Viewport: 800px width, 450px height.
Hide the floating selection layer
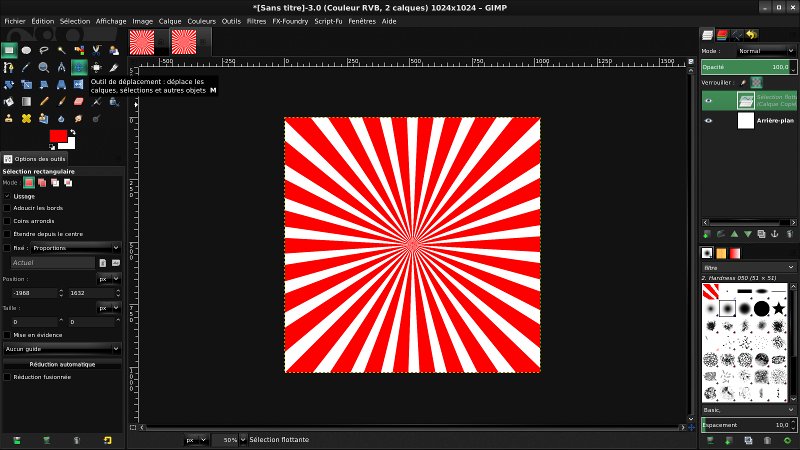click(x=708, y=101)
